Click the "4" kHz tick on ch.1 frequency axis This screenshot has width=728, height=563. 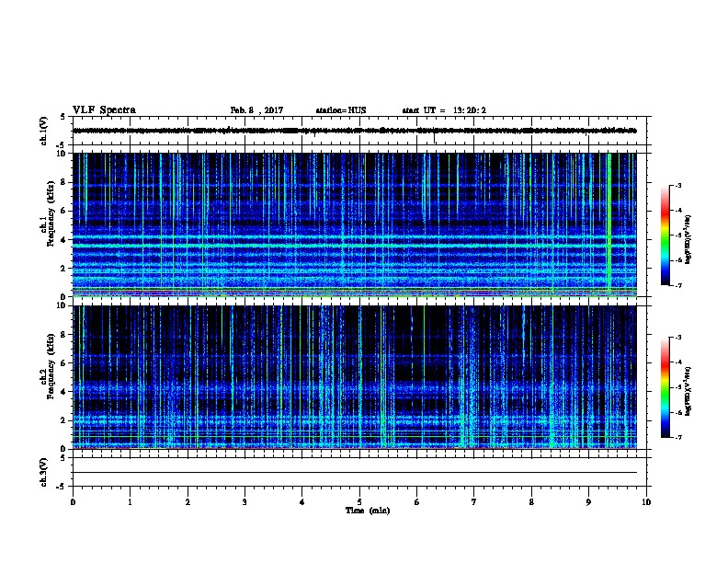[63, 240]
